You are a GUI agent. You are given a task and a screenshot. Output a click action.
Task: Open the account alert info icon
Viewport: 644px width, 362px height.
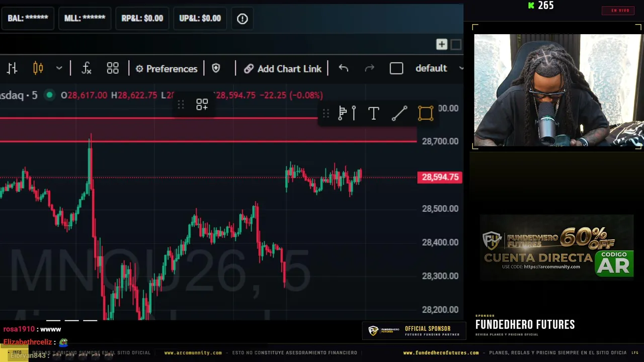click(x=243, y=19)
